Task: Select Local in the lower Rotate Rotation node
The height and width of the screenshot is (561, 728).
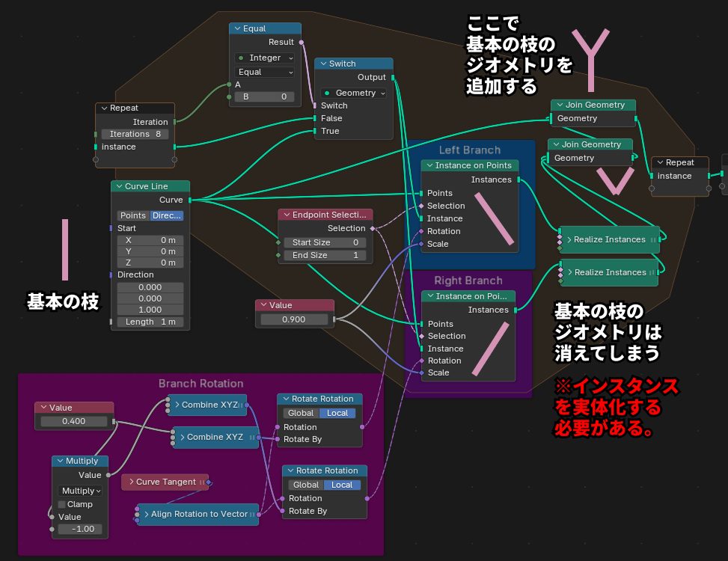Action: coord(342,485)
